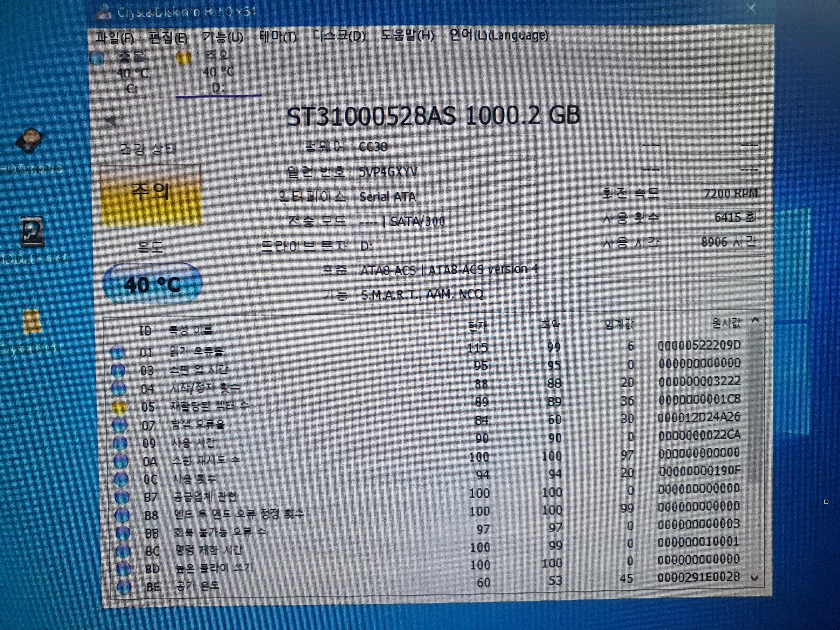Click the interface field Serial ATA
The width and height of the screenshot is (840, 630).
click(x=445, y=196)
